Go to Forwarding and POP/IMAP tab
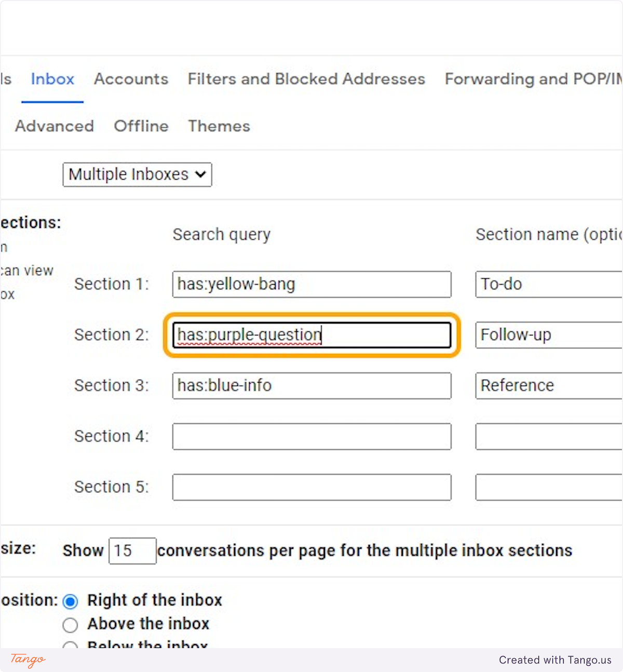The width and height of the screenshot is (623, 672). pos(533,79)
